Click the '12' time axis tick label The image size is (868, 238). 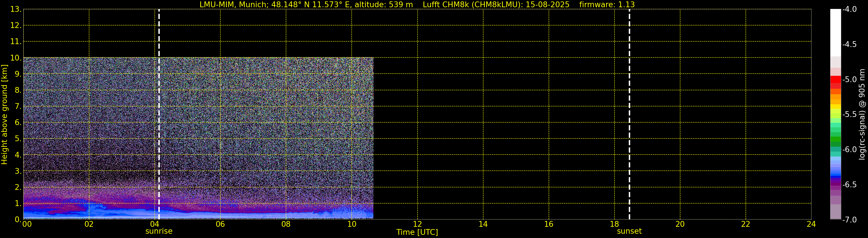pyautogui.click(x=417, y=224)
